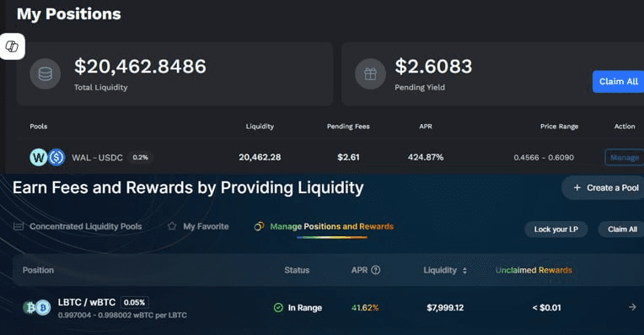The height and width of the screenshot is (335, 644).
Task: Click the 0.05% fee badge
Action: [x=134, y=303]
